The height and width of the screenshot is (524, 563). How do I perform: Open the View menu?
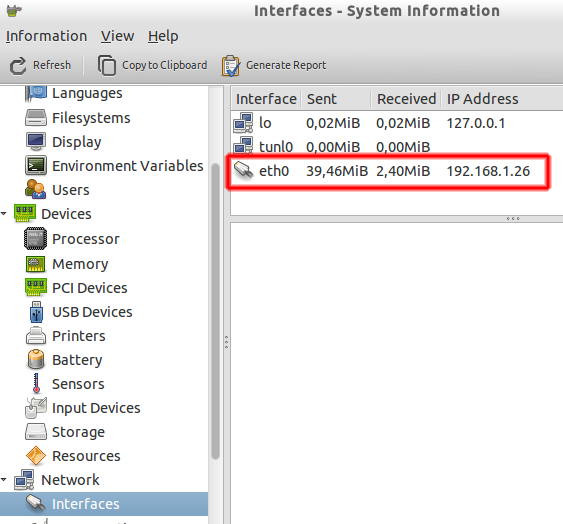(x=117, y=36)
